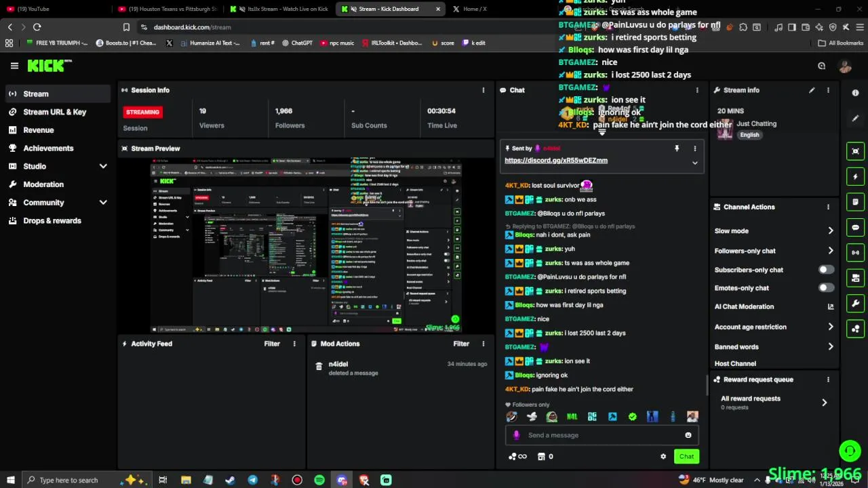
Task: Click the purple identity icon in chat input
Action: pos(516,435)
